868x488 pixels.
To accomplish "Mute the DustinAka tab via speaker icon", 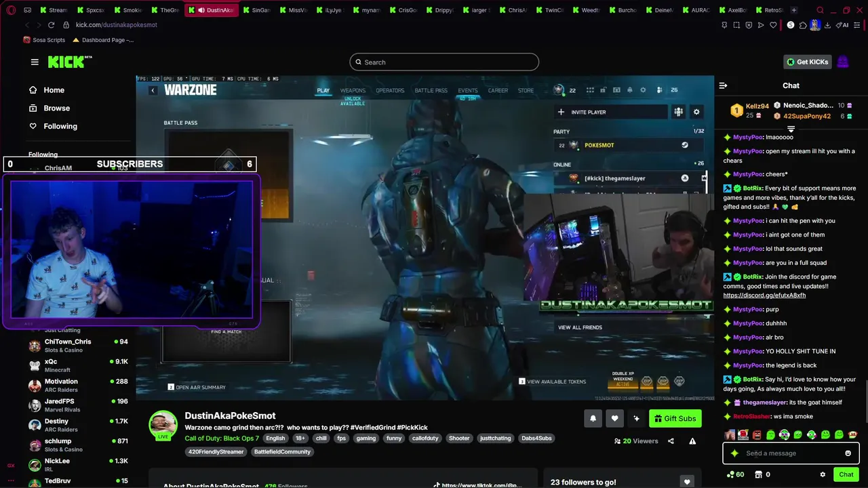I will pos(201,10).
